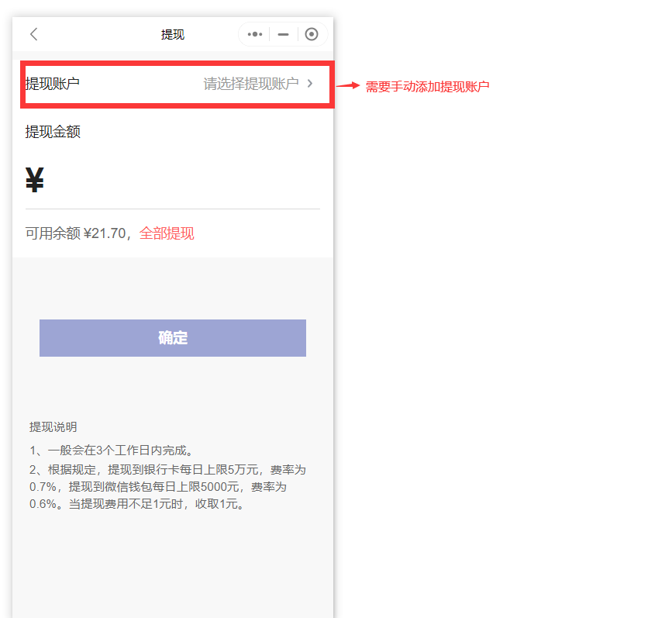Click the 提现说明 heading
This screenshot has height=618, width=672.
(x=53, y=427)
